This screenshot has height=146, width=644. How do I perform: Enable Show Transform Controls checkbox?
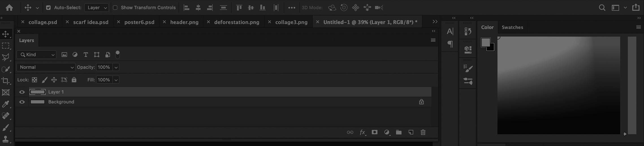(x=115, y=8)
